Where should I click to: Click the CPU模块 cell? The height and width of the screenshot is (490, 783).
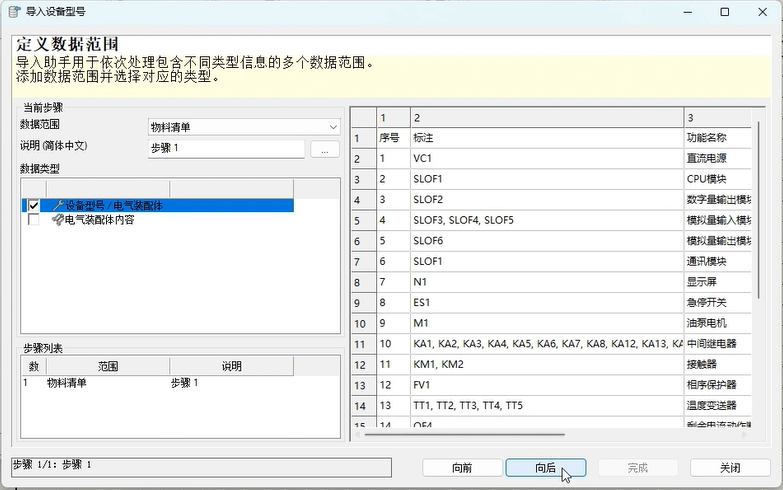click(718, 179)
